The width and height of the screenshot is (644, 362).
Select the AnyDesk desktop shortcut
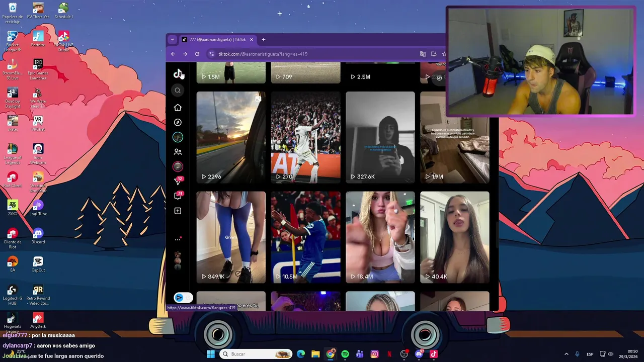[x=38, y=320]
